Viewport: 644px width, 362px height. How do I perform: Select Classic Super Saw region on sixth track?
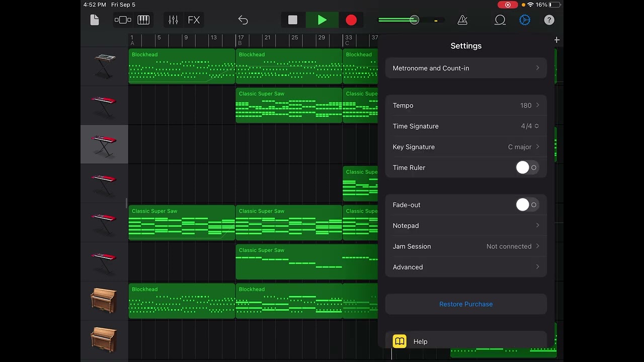coord(306,262)
